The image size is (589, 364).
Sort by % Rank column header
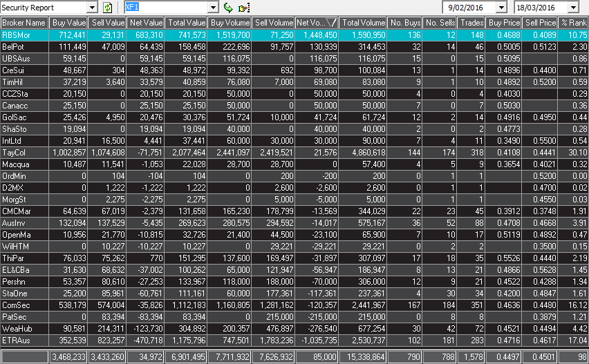coord(573,23)
